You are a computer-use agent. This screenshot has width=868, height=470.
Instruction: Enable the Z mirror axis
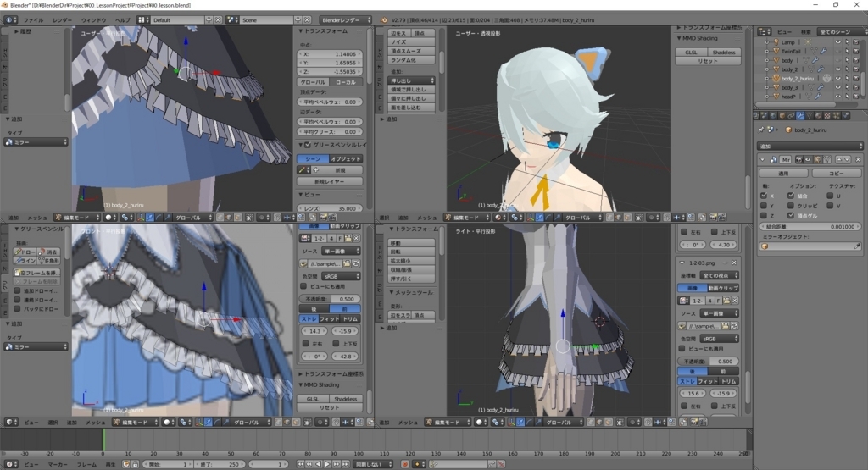(x=764, y=216)
